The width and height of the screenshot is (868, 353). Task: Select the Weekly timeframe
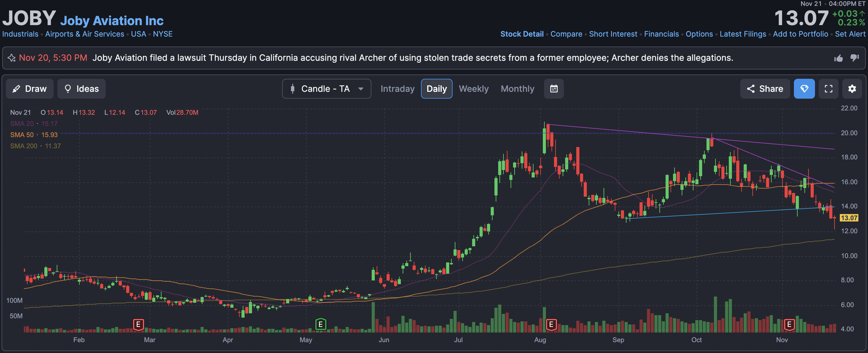pyautogui.click(x=473, y=89)
